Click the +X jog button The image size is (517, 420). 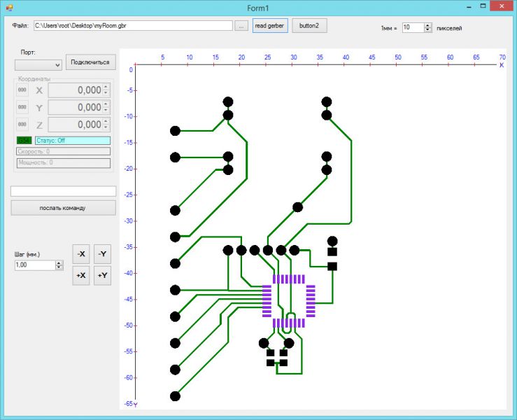[80, 276]
